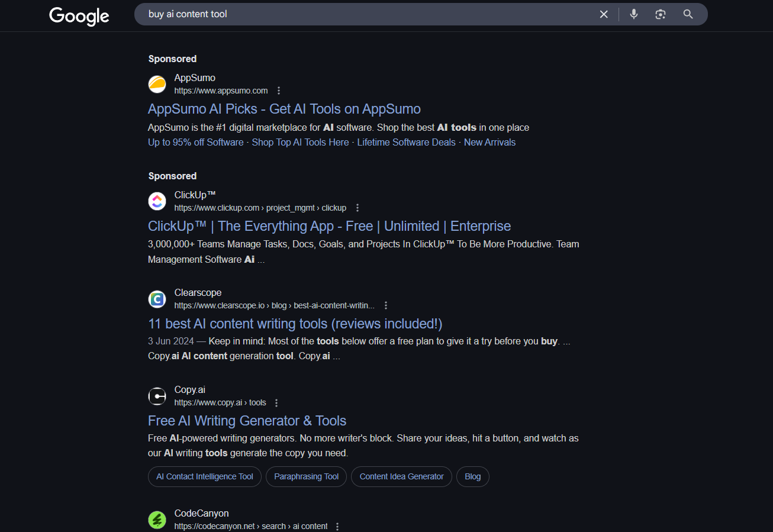This screenshot has height=532, width=773.
Task: Open three-dot menu next to appsumo.com
Action: [279, 91]
